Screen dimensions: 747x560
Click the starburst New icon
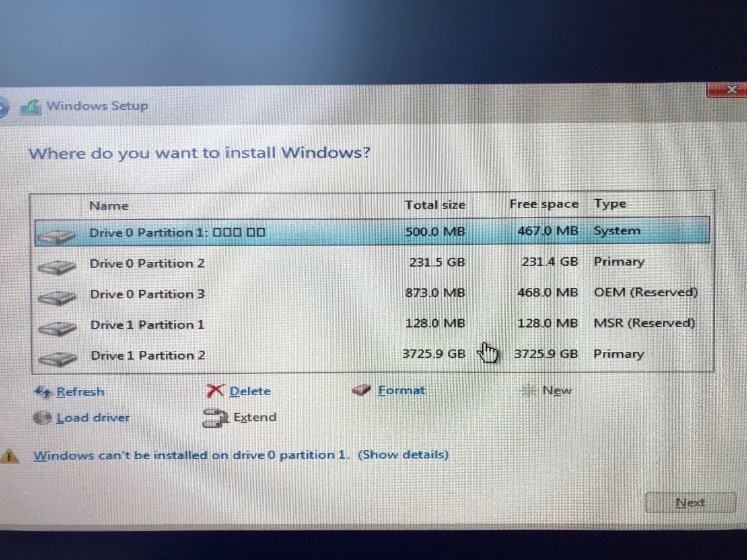[x=528, y=390]
